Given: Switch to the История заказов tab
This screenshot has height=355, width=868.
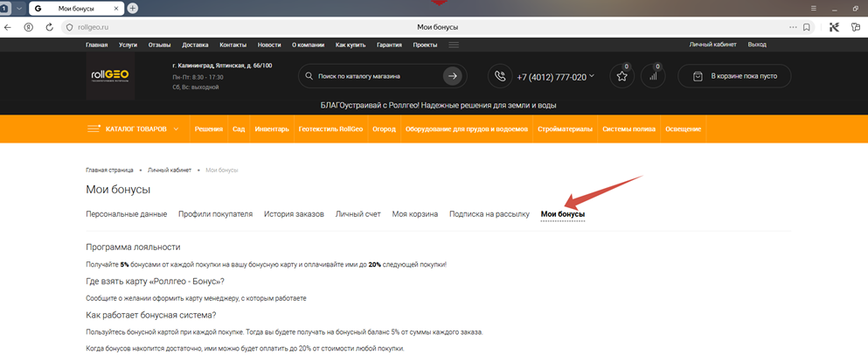Looking at the screenshot, I should 294,214.
